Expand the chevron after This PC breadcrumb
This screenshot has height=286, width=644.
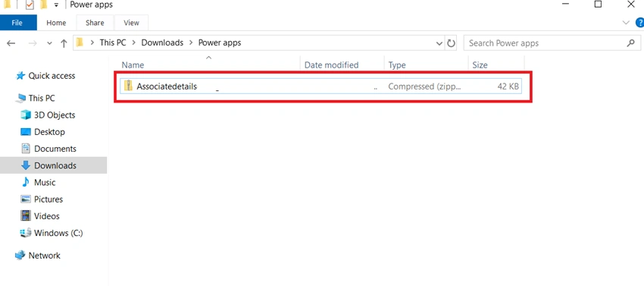tap(134, 42)
